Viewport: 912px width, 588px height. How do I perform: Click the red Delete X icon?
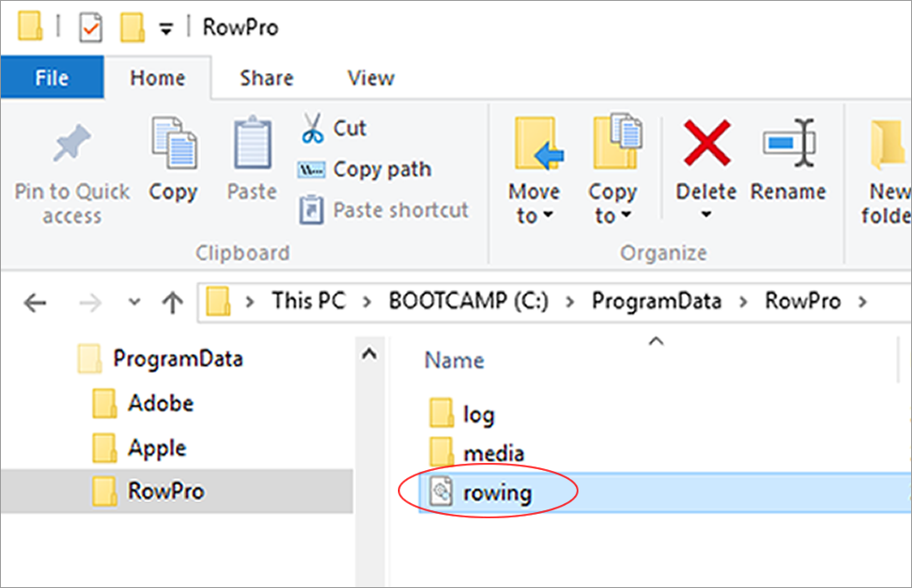pyautogui.click(x=705, y=143)
